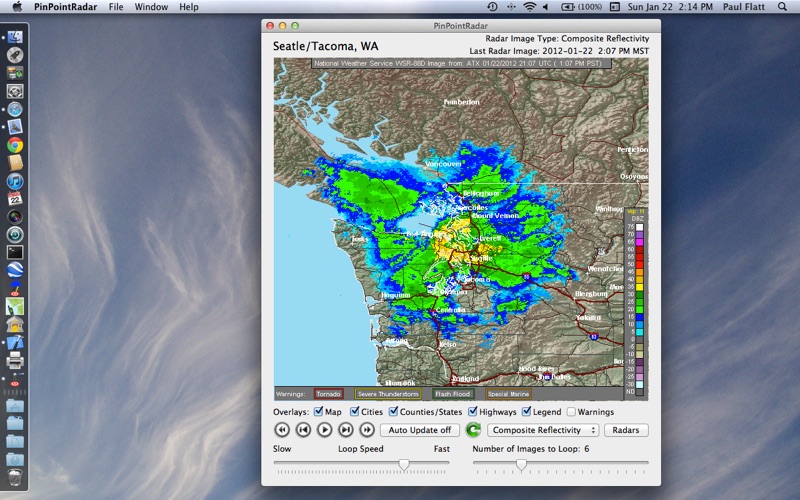Open the PinPointRadar application menu
800x500 pixels.
(65, 7)
